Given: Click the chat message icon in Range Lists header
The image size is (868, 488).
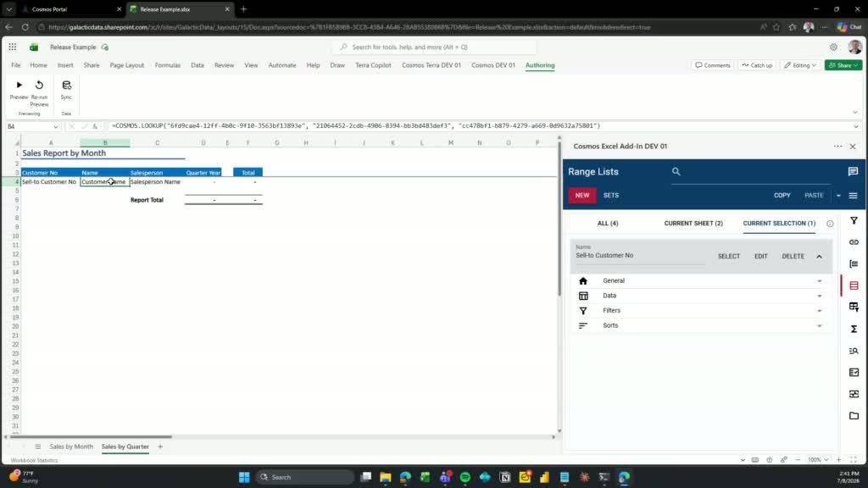Looking at the screenshot, I should [x=853, y=171].
